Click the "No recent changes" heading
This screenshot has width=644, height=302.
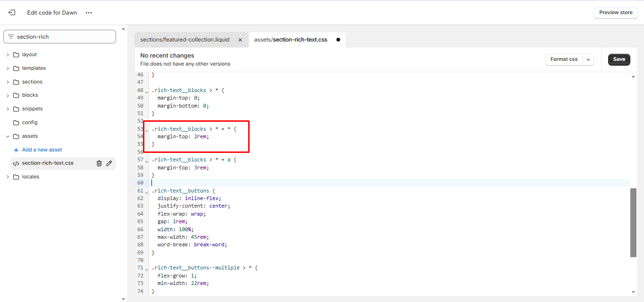tap(167, 56)
